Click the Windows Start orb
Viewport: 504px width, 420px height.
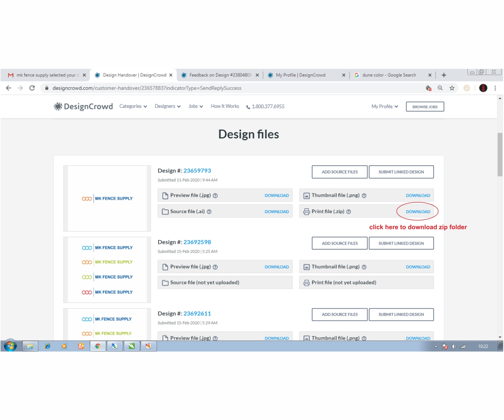pos(10,346)
